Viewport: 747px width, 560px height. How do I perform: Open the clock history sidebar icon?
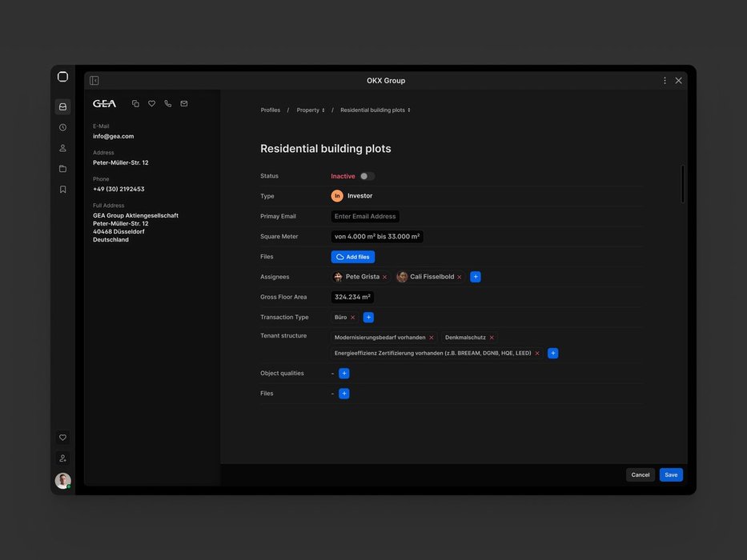tap(62, 127)
